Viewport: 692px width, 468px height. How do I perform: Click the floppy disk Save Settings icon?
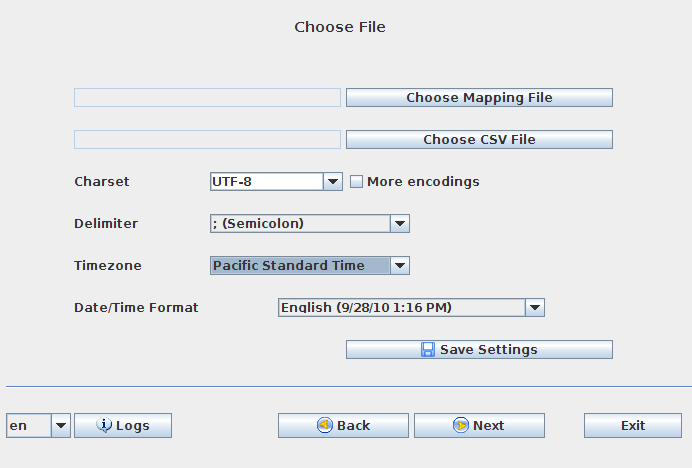428,350
